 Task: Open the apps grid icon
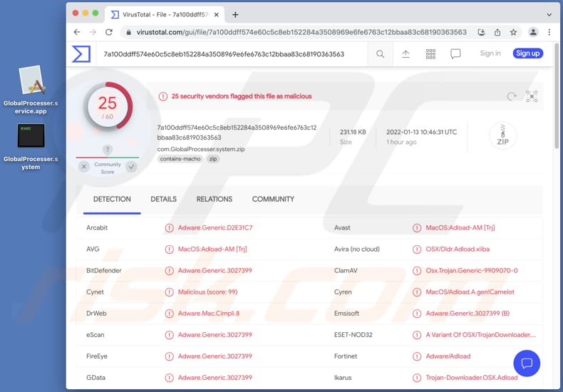coord(430,53)
